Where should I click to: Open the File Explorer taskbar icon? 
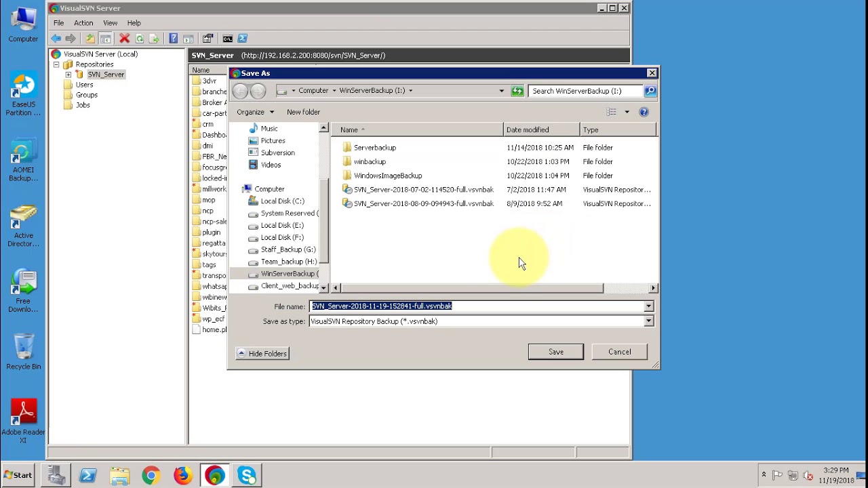pyautogui.click(x=119, y=475)
